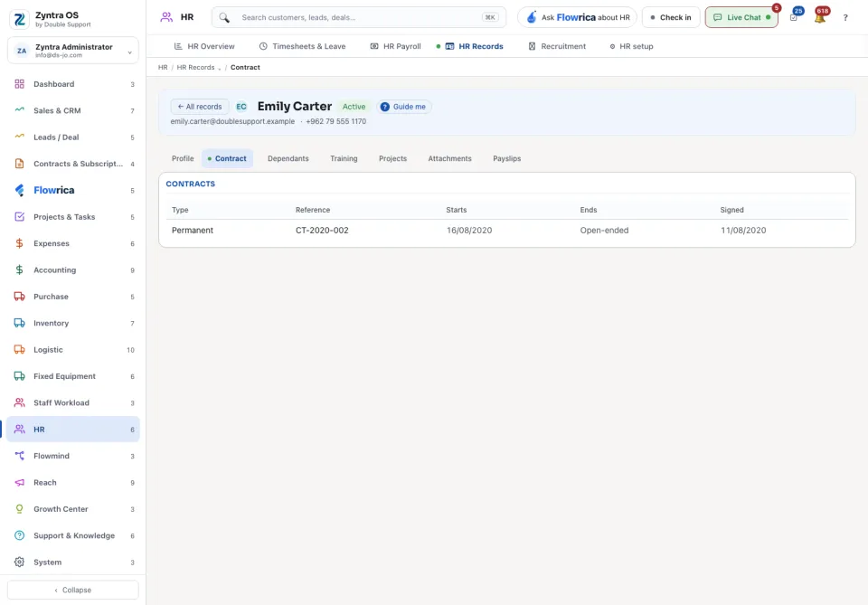The height and width of the screenshot is (605, 868).
Task: Open the Attachments tab
Action: coord(449,159)
